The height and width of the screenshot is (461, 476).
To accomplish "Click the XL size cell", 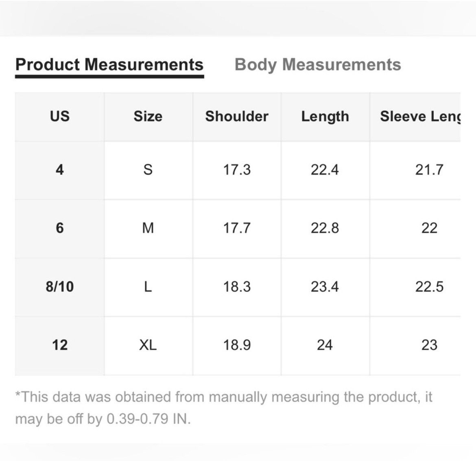I will (x=148, y=345).
